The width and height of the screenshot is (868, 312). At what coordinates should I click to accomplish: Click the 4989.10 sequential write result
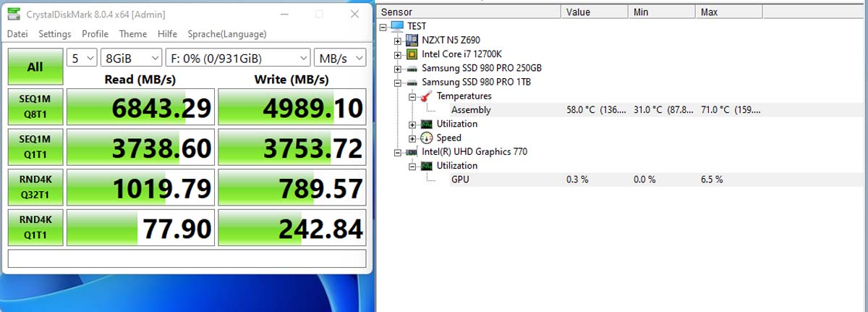pyautogui.click(x=292, y=108)
